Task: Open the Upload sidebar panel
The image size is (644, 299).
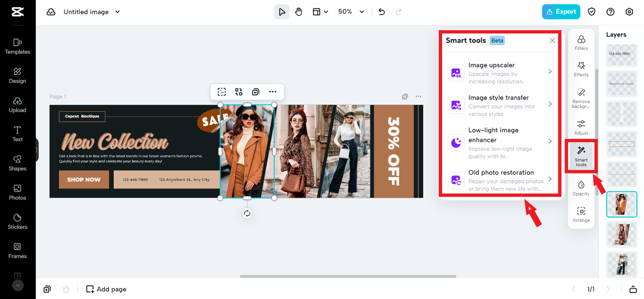Action: click(18, 105)
